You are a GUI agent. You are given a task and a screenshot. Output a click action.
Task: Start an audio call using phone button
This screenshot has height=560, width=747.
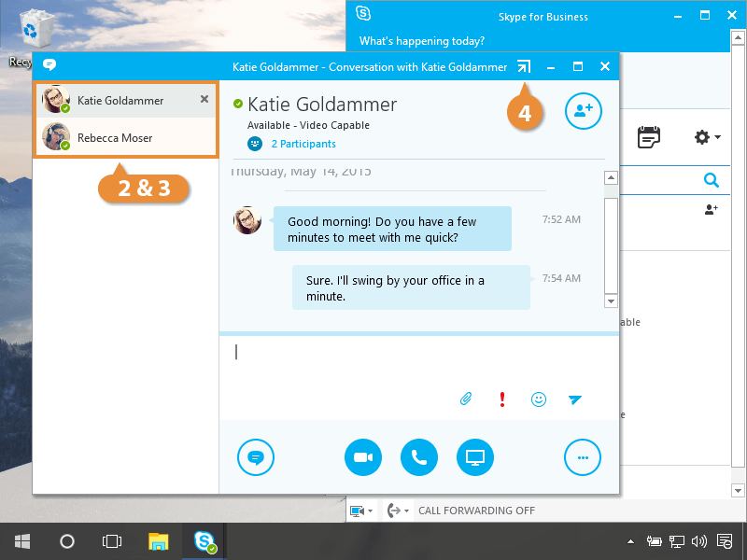[x=419, y=457]
